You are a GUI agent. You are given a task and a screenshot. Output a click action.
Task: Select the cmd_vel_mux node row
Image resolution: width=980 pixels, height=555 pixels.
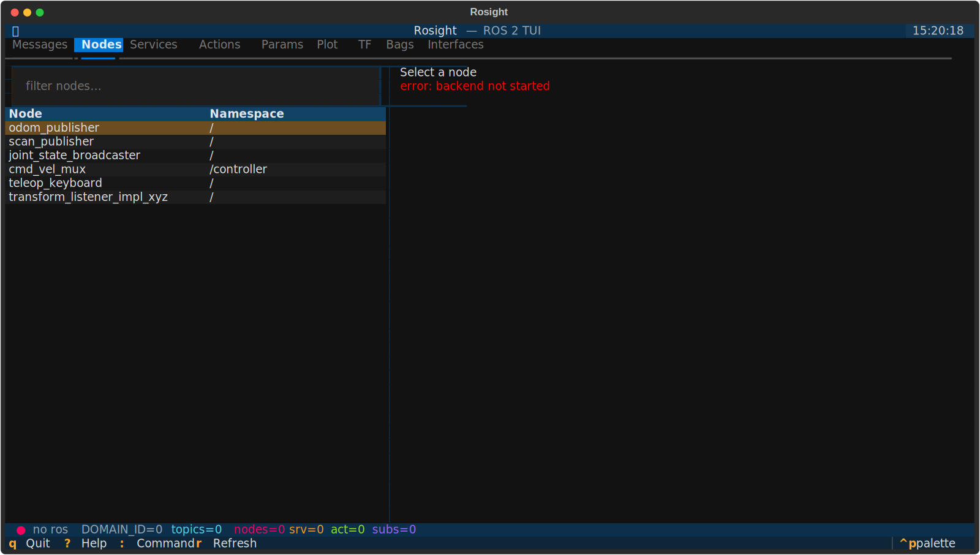195,169
